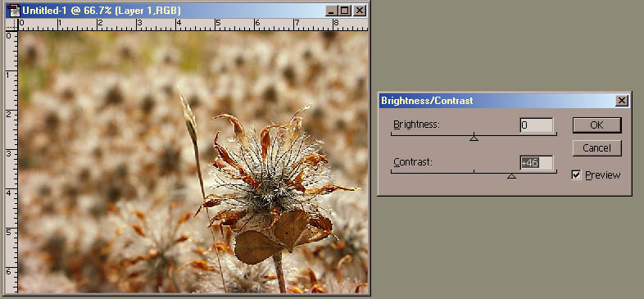Maximize the Untitled-1 document window
The width and height of the screenshot is (644, 299).
(344, 11)
